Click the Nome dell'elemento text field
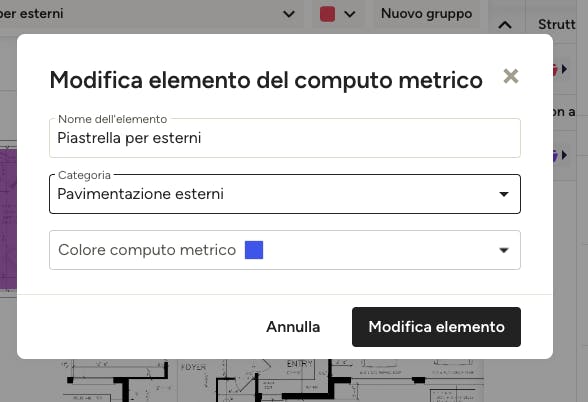Image resolution: width=588 pixels, height=402 pixels. tap(285, 138)
